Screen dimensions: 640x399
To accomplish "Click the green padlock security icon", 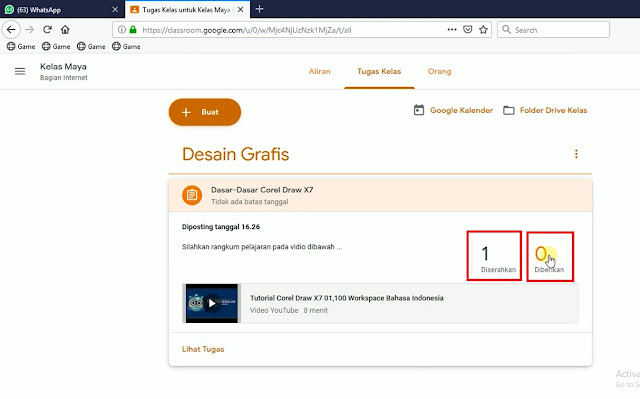I will click(133, 29).
